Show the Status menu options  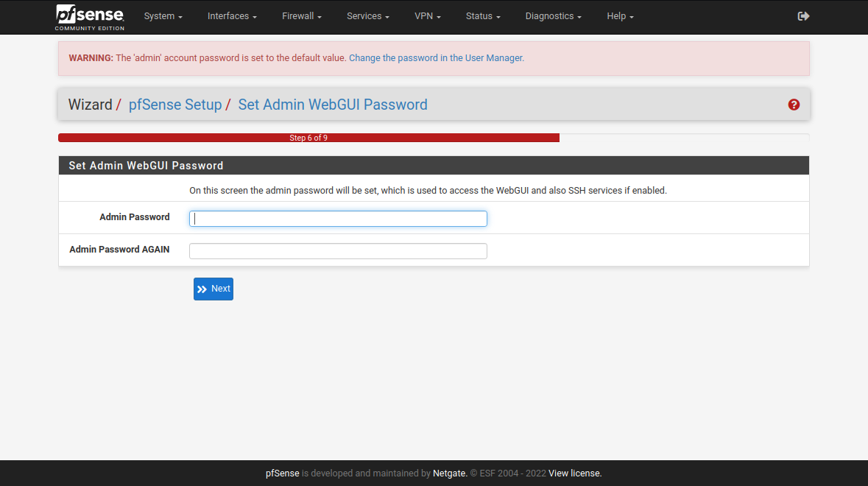[483, 16]
